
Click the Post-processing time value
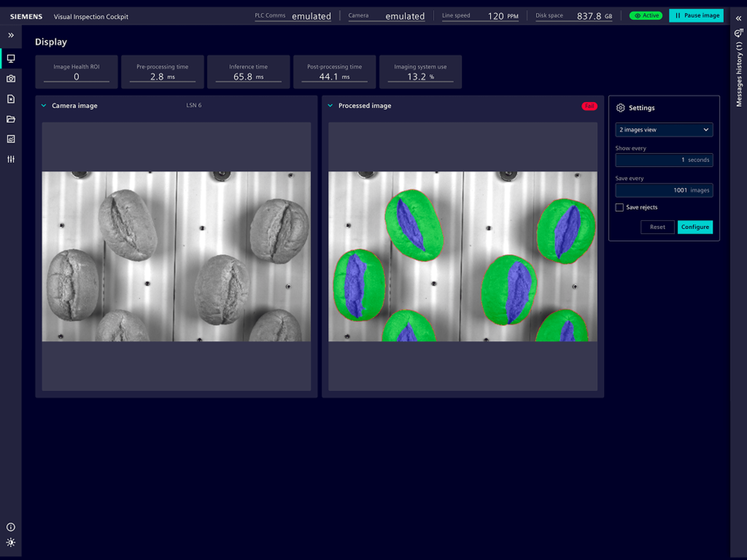point(334,77)
